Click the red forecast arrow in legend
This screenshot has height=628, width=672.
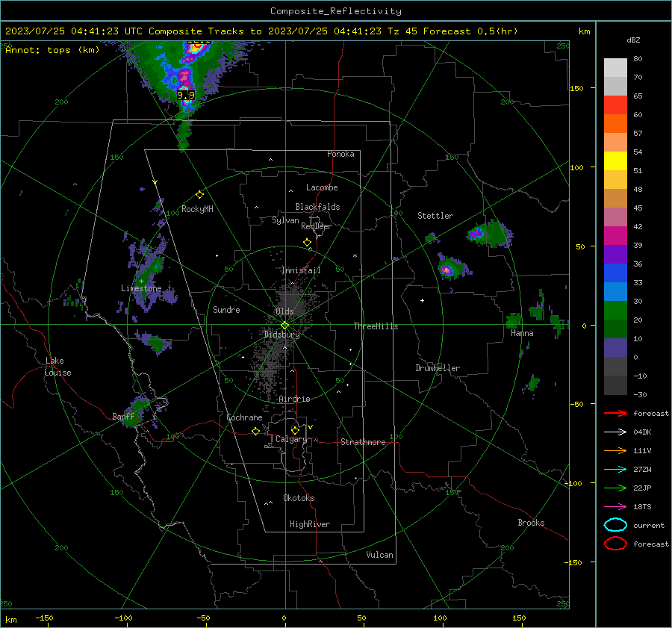(x=615, y=413)
